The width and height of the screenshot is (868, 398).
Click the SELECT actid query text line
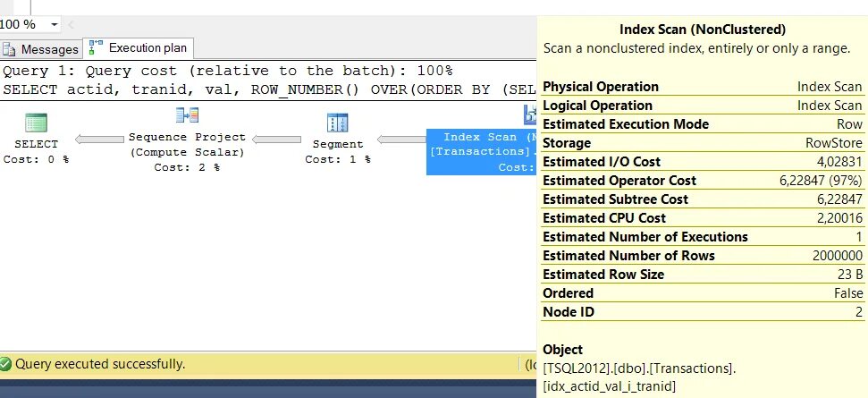[x=269, y=89]
